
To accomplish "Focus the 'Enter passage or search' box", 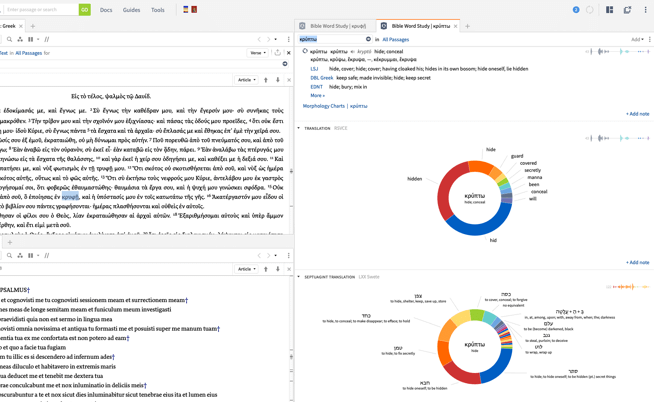I will point(40,10).
